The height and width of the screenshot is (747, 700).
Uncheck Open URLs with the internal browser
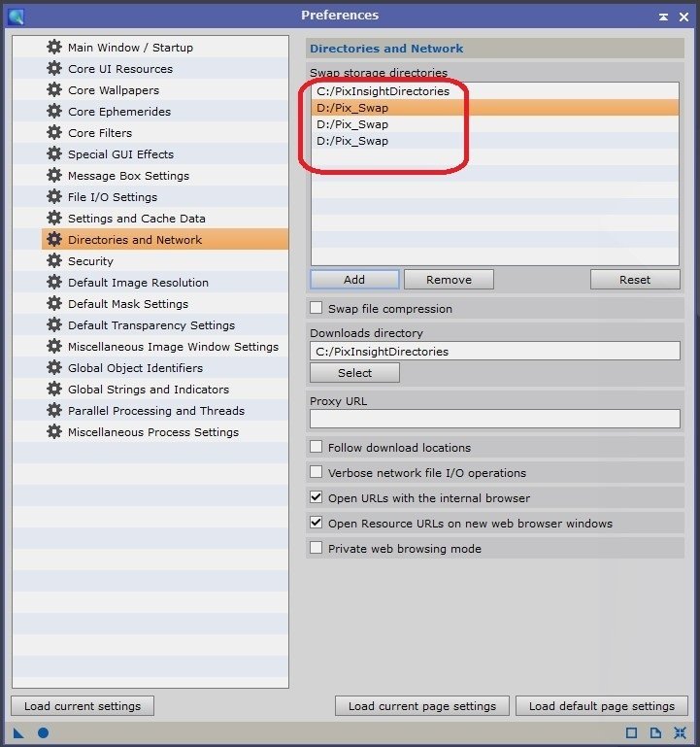click(x=317, y=497)
